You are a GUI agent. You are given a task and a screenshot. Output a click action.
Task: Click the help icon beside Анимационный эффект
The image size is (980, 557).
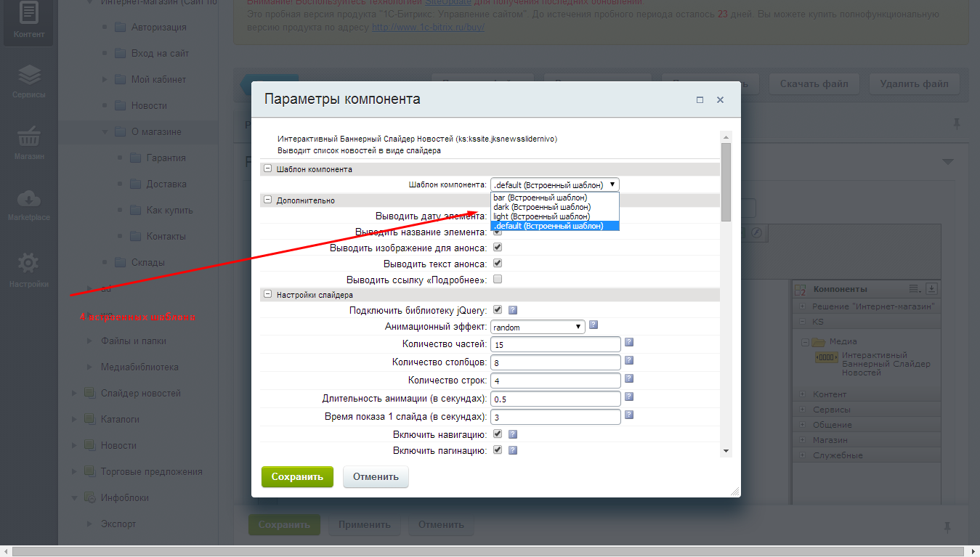pyautogui.click(x=594, y=325)
